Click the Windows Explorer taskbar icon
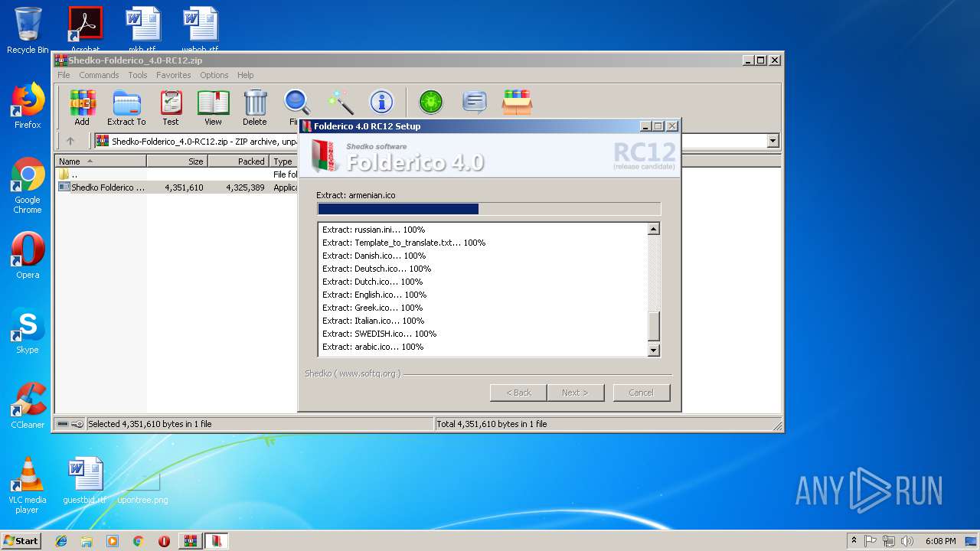The height and width of the screenshot is (551, 980). 87,541
